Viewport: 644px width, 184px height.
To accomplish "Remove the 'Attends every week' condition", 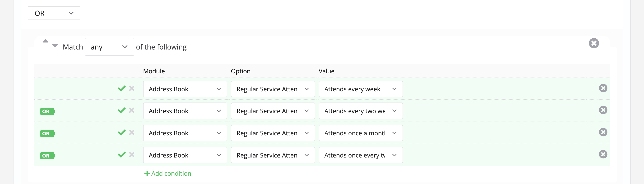I will (x=603, y=88).
